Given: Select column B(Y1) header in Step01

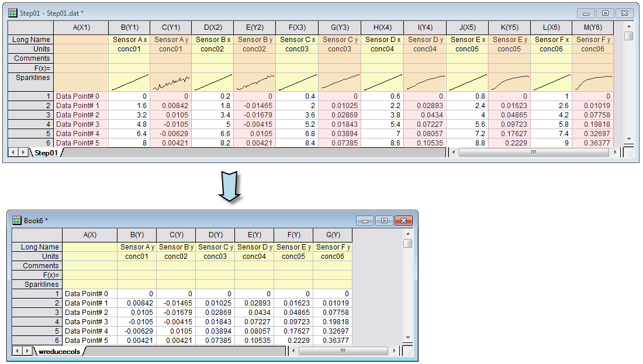Looking at the screenshot, I should click(130, 27).
